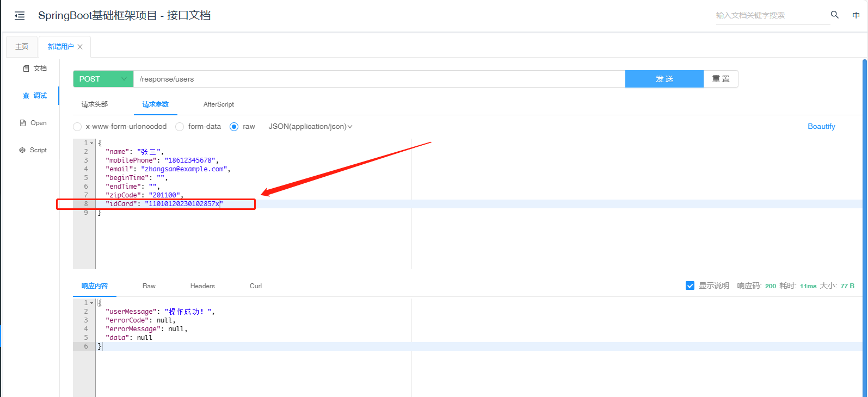Select x-www-form-urlencoded radio option

tap(77, 127)
